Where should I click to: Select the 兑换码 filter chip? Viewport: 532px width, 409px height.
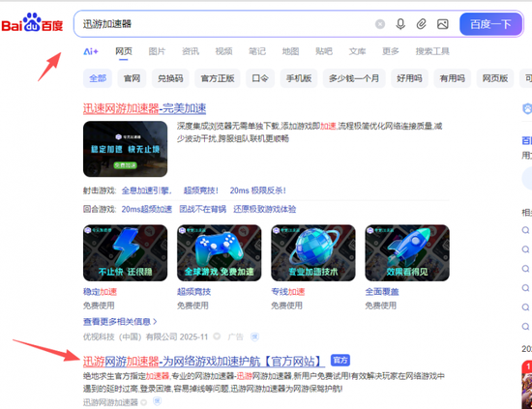170,78
